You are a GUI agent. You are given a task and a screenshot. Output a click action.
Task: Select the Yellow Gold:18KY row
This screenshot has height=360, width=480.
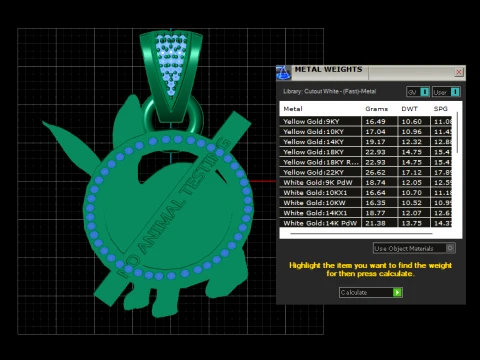pos(366,152)
